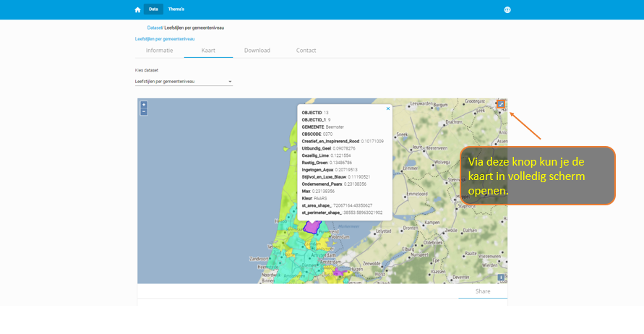Click the Emmeloord label on the map
Image resolution: width=644 pixels, height=334 pixels.
[418, 194]
